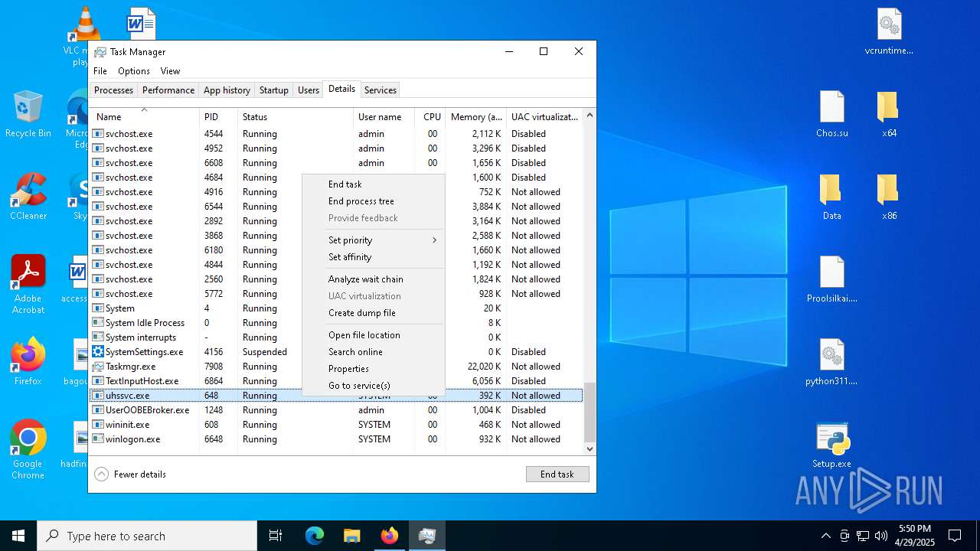Click the End task button
Screen dimensions: 980x551
(x=557, y=474)
